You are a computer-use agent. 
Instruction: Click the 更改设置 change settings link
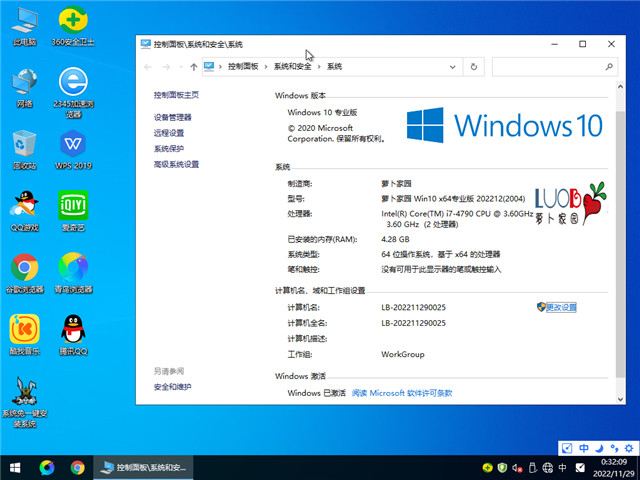tap(561, 307)
